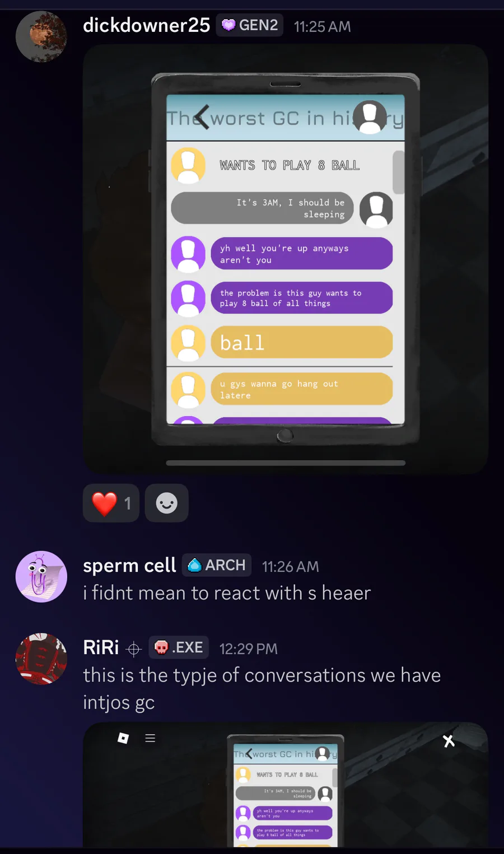504x854 pixels.
Task: Click the image carousel progress bar
Action: (286, 463)
